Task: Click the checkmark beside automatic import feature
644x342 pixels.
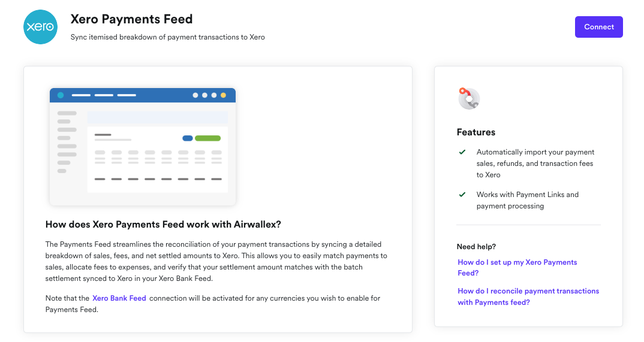Action: click(x=462, y=152)
